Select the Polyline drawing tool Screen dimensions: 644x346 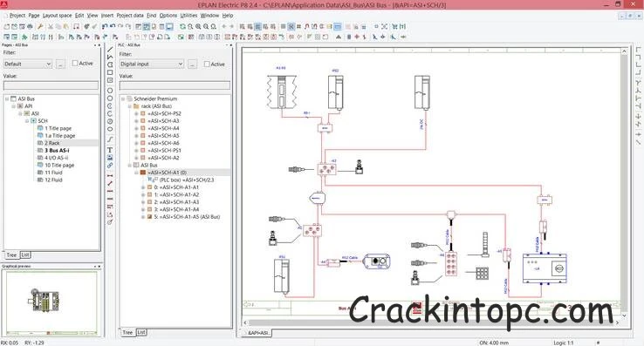click(x=110, y=57)
